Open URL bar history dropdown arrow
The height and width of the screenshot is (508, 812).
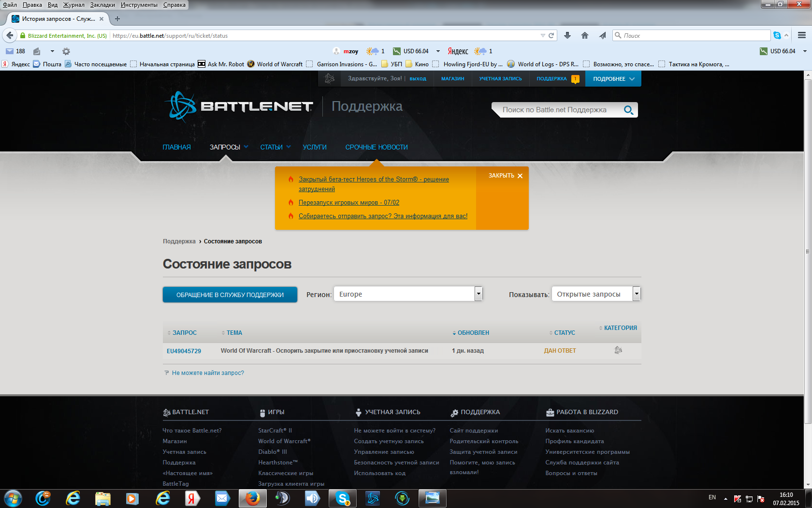point(543,35)
